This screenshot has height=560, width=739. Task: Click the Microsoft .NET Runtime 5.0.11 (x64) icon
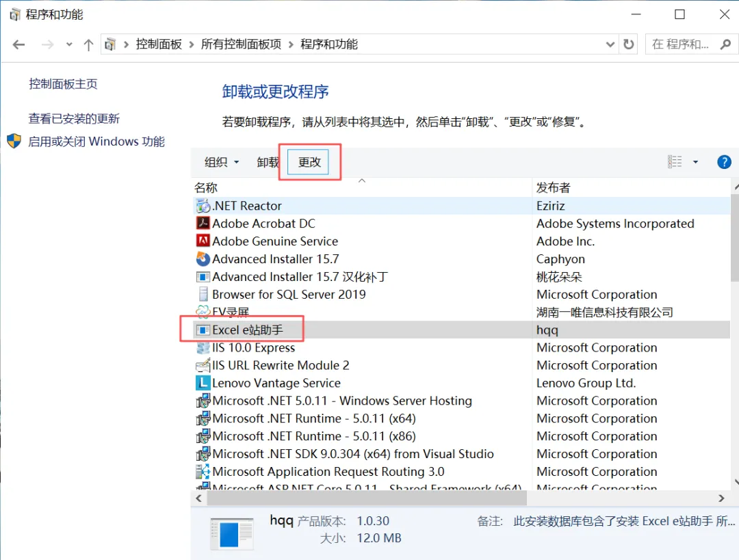point(203,418)
